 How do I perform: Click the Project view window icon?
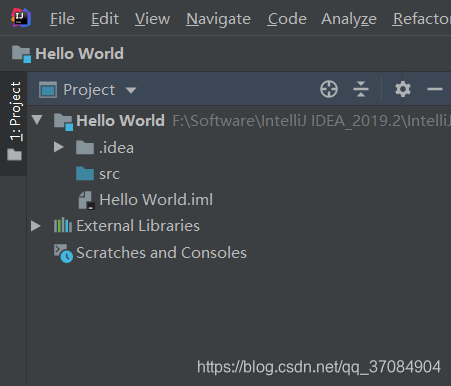click(48, 90)
